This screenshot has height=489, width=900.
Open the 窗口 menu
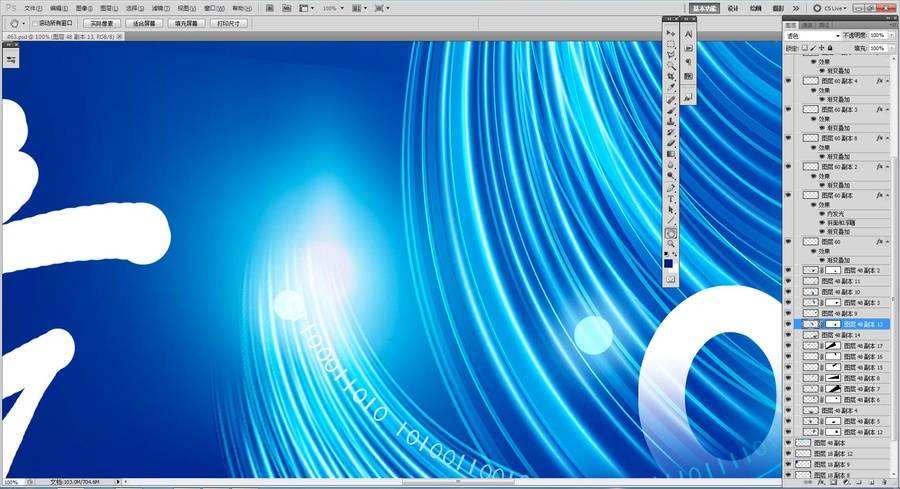tap(214, 9)
